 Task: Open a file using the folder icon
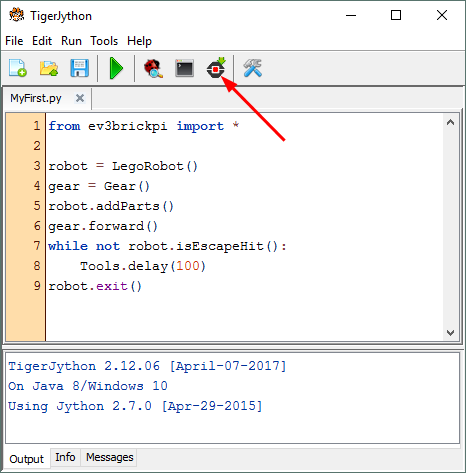(x=49, y=68)
